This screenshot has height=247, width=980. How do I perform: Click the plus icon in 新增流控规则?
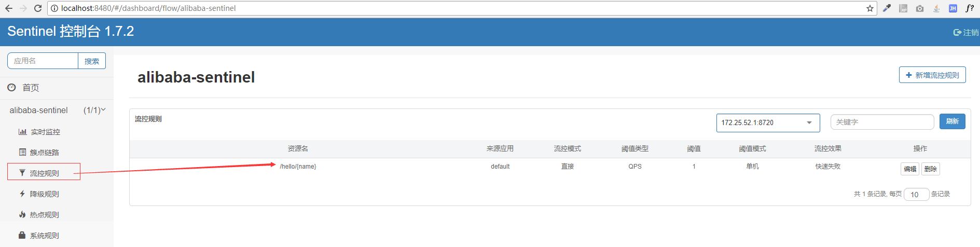click(x=908, y=75)
